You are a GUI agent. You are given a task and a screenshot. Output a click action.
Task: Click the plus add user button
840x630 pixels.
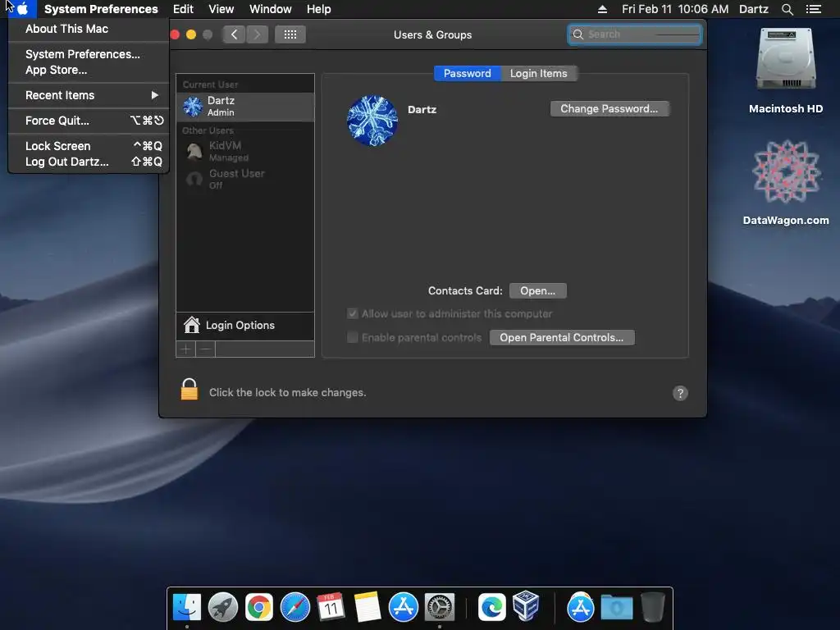(x=186, y=349)
